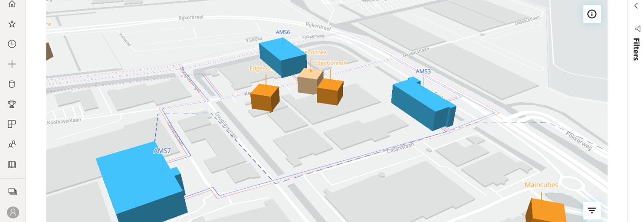The width and height of the screenshot is (644, 222).
Task: Open the Learn book icon
Action: tap(12, 164)
